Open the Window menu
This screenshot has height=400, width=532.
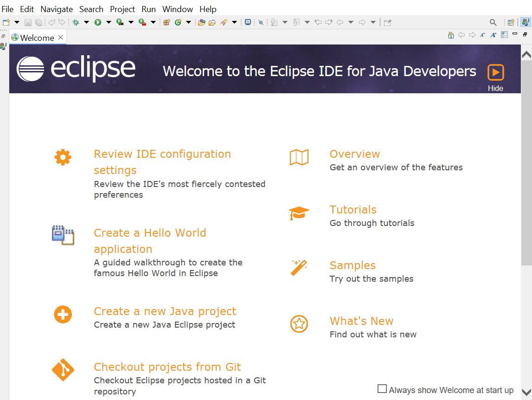(178, 9)
